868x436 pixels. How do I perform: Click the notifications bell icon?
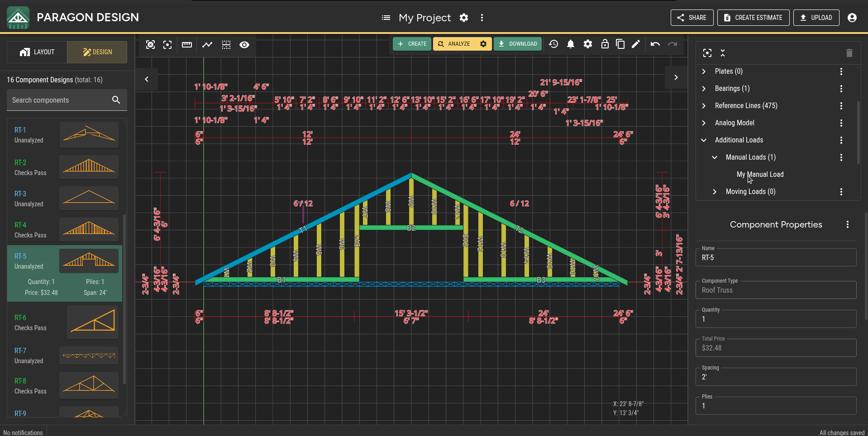(x=571, y=44)
